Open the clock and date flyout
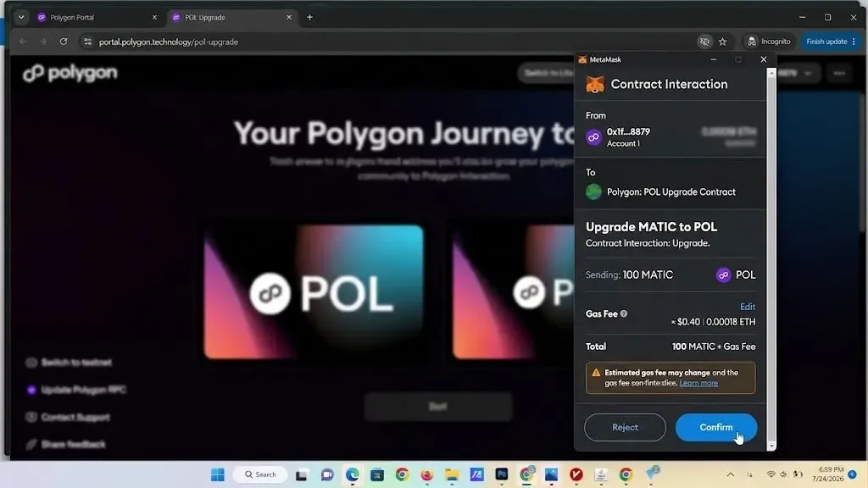Viewport: 868px width, 488px height. (827, 474)
